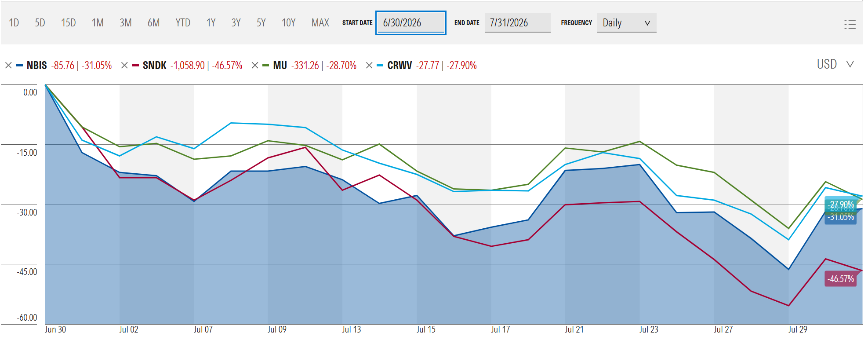Click the NBIS change value -85.76 | -31.05%

click(x=81, y=66)
